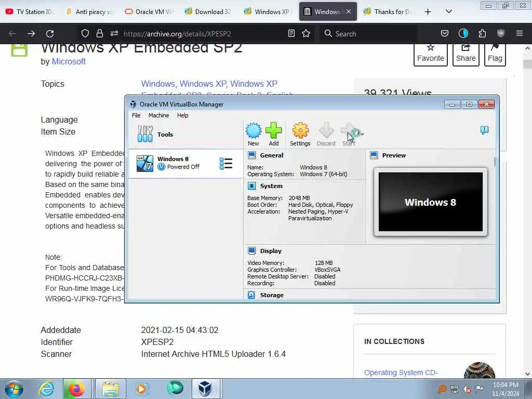The image size is (532, 399).
Task: Open the list all tabs chevron
Action: (x=448, y=11)
